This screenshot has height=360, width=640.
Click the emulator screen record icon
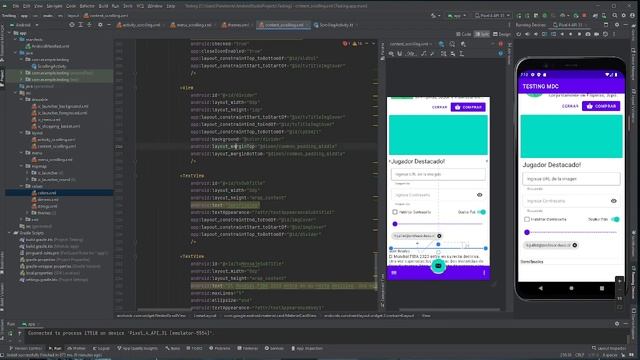pyautogui.click(x=597, y=34)
